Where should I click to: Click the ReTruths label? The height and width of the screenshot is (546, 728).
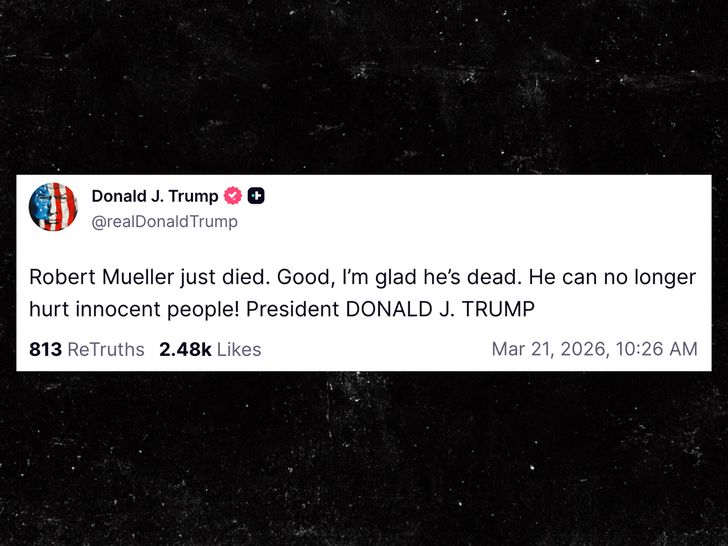[106, 349]
